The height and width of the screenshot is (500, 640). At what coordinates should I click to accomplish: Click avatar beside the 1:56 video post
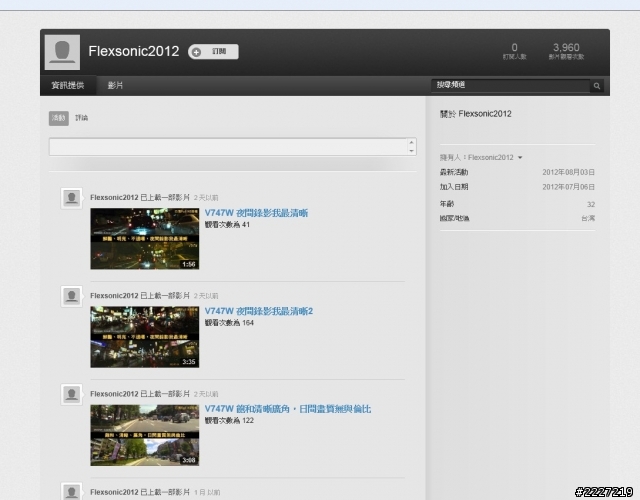point(72,198)
